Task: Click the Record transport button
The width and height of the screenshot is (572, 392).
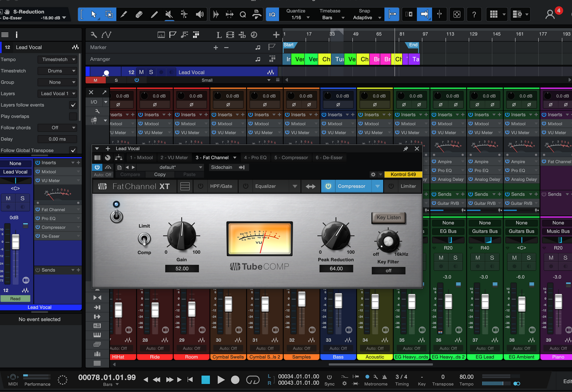Action: tap(235, 380)
